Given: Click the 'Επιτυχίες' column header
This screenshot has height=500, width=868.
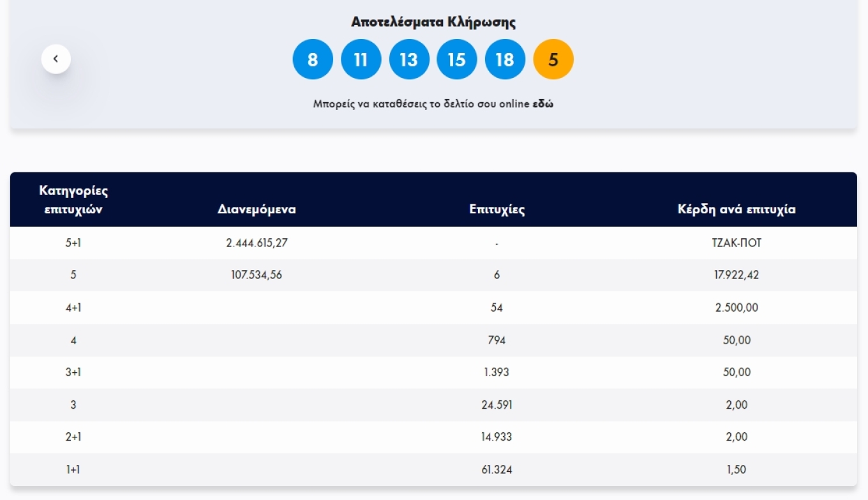Looking at the screenshot, I should click(497, 209).
